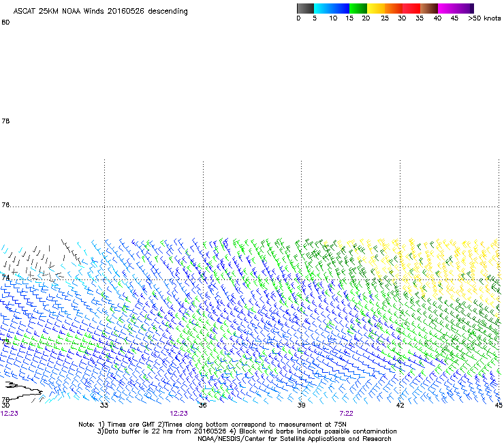The width and height of the screenshot is (504, 443).
Task: Click the purple 7:22 pass time label
Action: [x=346, y=414]
